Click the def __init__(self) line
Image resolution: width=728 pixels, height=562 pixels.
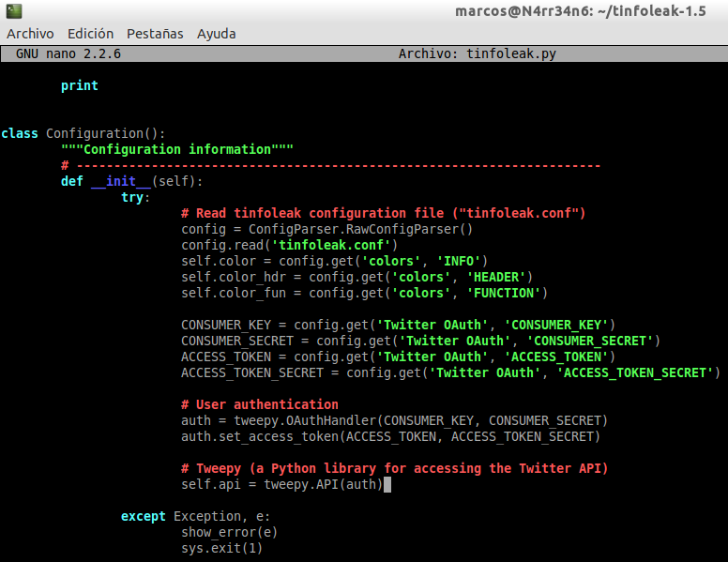point(131,181)
